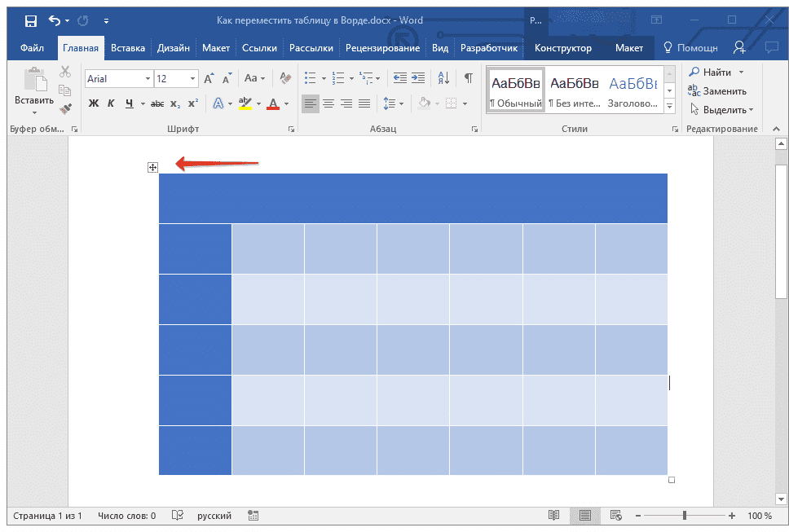Click the Save icon in the title bar
789x532 pixels.
click(30, 20)
